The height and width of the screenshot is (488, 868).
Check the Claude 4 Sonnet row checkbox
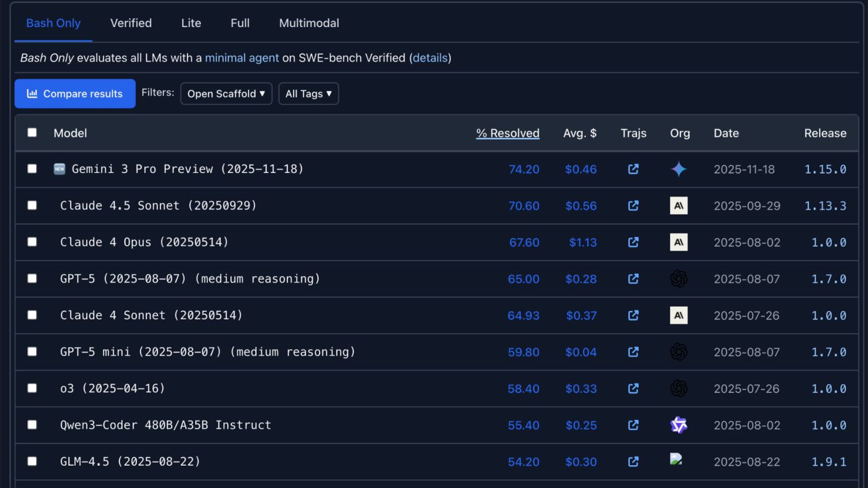pos(32,315)
